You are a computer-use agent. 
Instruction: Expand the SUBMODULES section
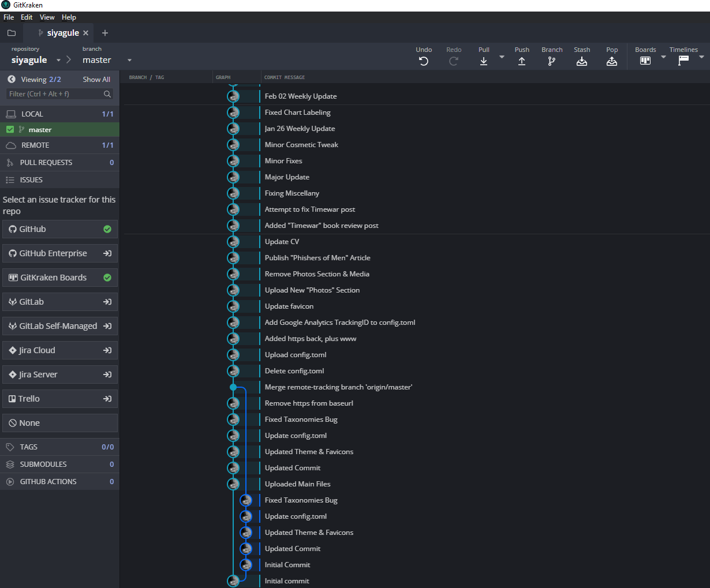(60, 464)
